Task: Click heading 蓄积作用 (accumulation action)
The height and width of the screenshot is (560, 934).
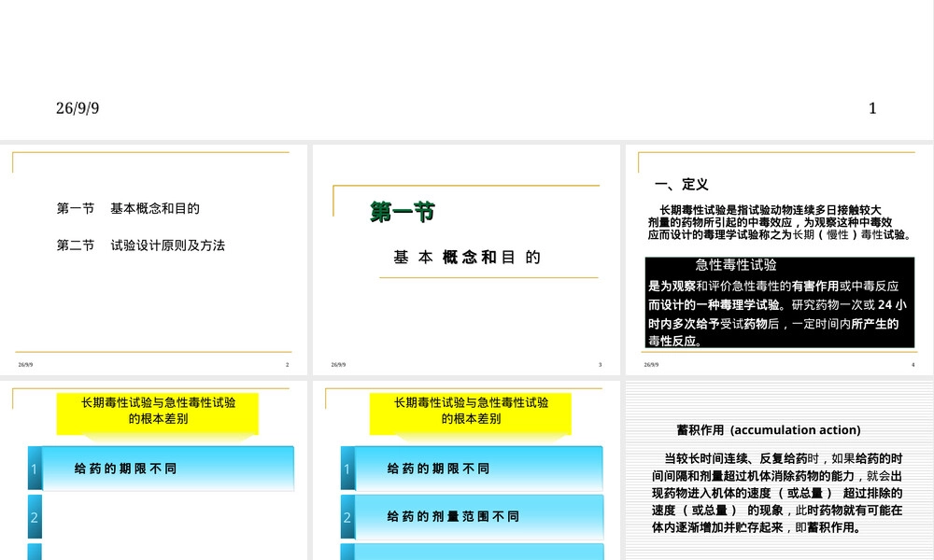Action: 769,429
